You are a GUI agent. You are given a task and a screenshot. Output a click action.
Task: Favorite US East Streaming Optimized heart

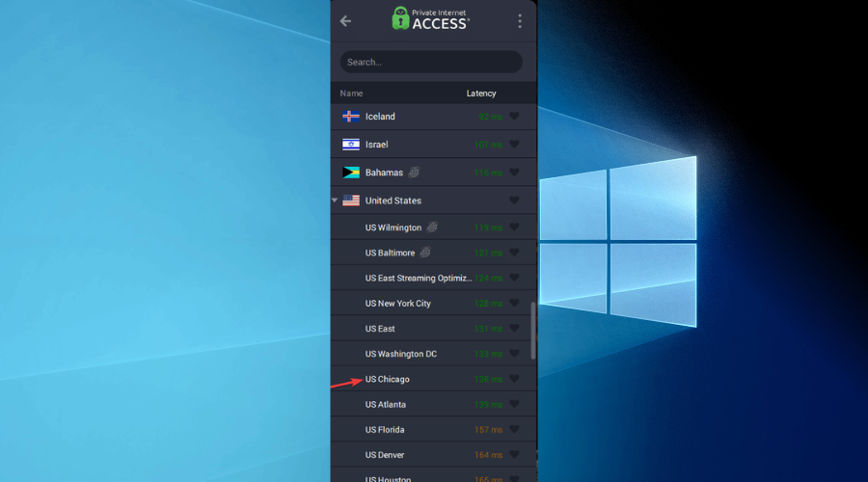tap(514, 278)
